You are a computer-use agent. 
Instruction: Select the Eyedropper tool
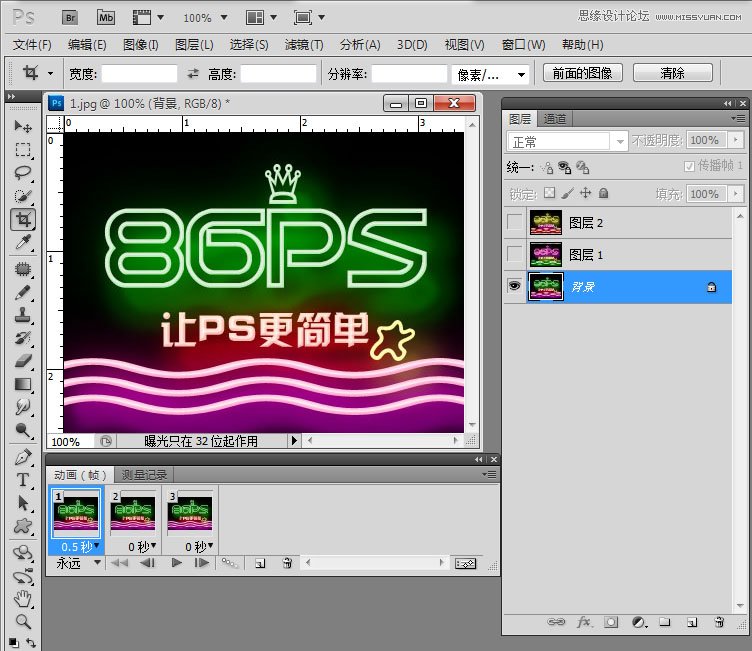(22, 242)
